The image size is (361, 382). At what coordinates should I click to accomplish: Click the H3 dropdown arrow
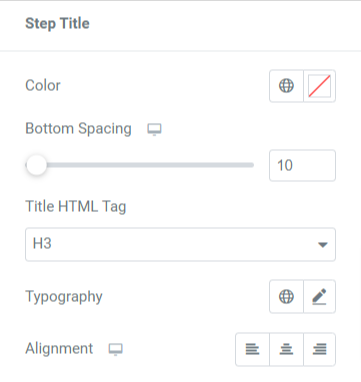[322, 245]
